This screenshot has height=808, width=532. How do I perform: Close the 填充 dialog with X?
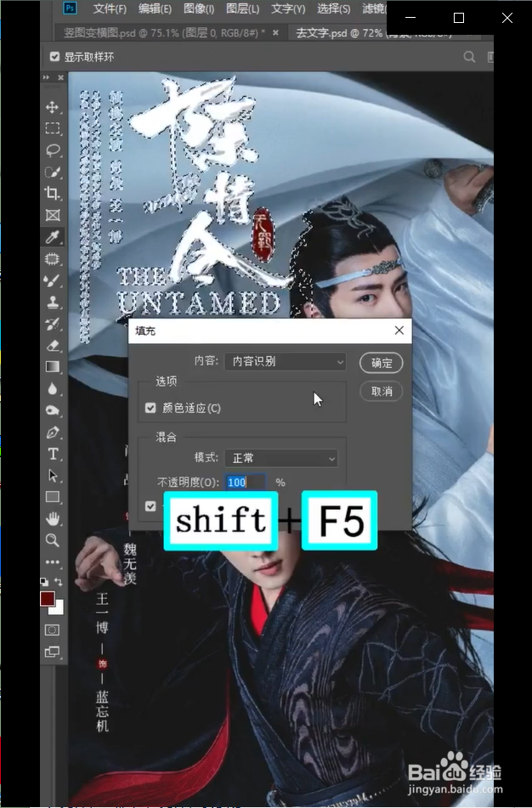point(399,331)
